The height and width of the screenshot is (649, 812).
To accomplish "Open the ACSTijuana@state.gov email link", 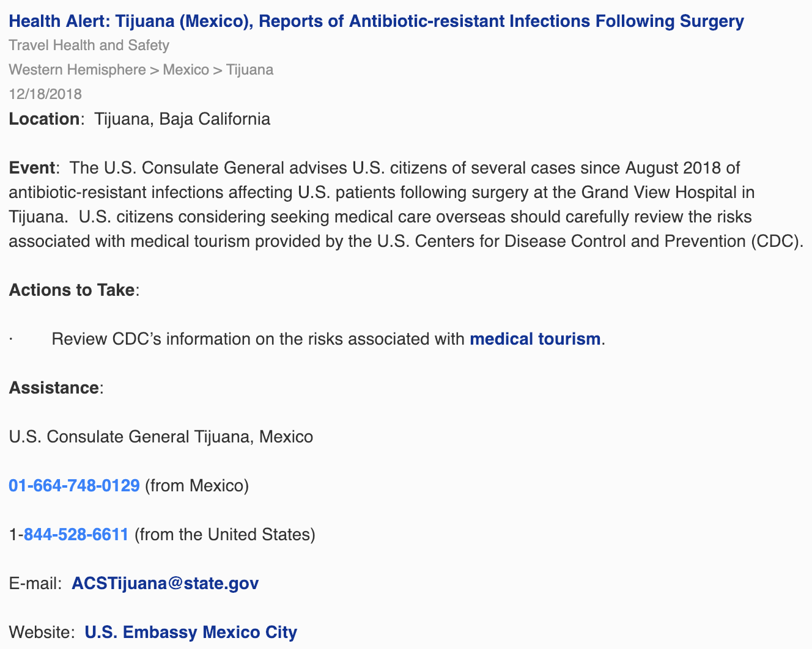I will (165, 583).
